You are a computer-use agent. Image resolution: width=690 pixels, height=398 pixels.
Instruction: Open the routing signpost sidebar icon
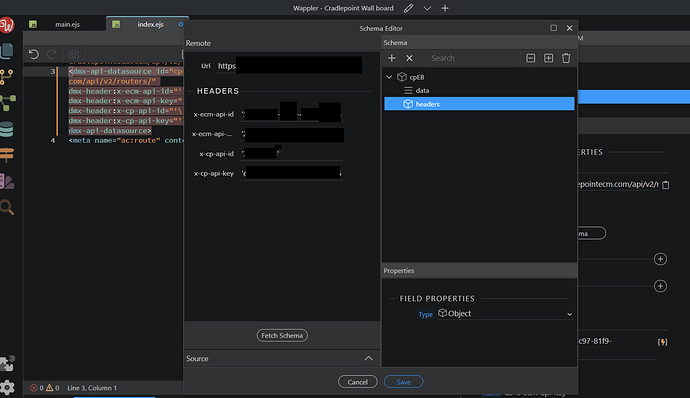7,155
